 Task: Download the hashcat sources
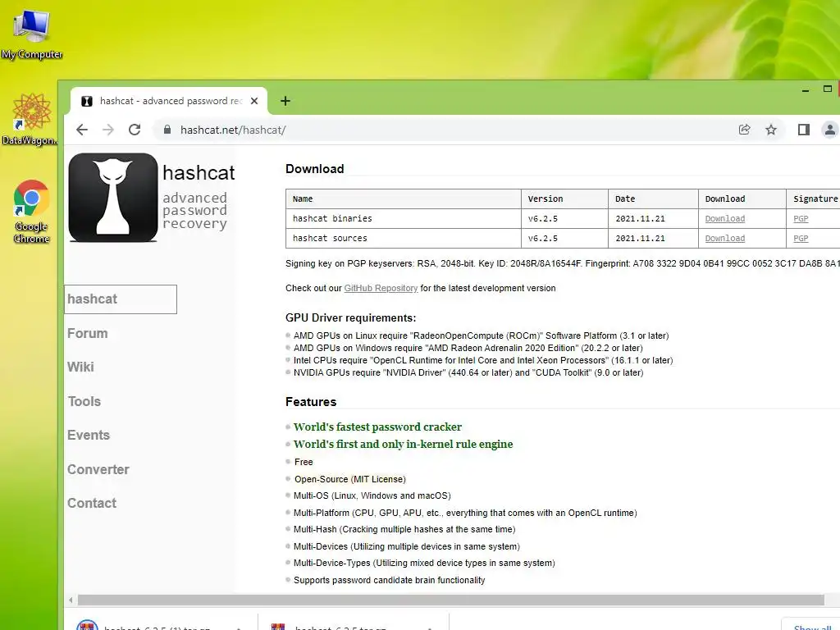point(725,239)
